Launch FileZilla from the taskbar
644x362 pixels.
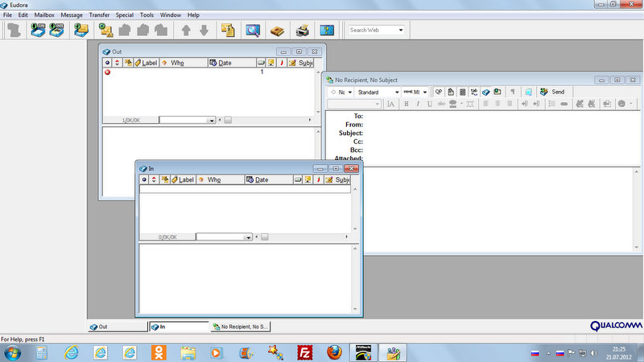(305, 353)
